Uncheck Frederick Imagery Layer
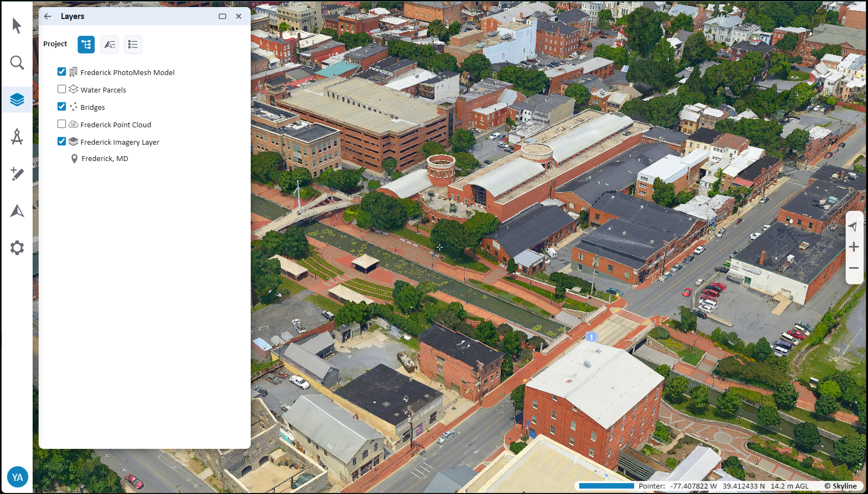Screen dimensions: 868x494 (61, 141)
